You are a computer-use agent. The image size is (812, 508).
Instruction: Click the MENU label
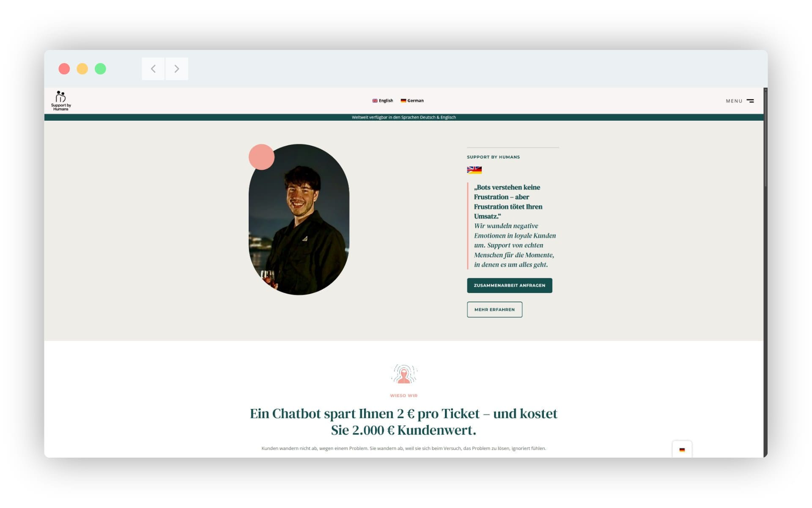coord(734,101)
